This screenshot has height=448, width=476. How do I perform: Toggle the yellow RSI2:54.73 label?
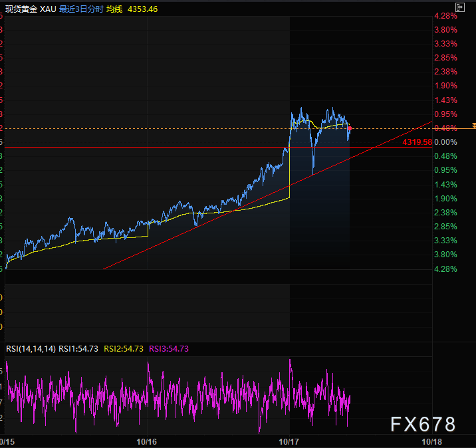(x=124, y=349)
